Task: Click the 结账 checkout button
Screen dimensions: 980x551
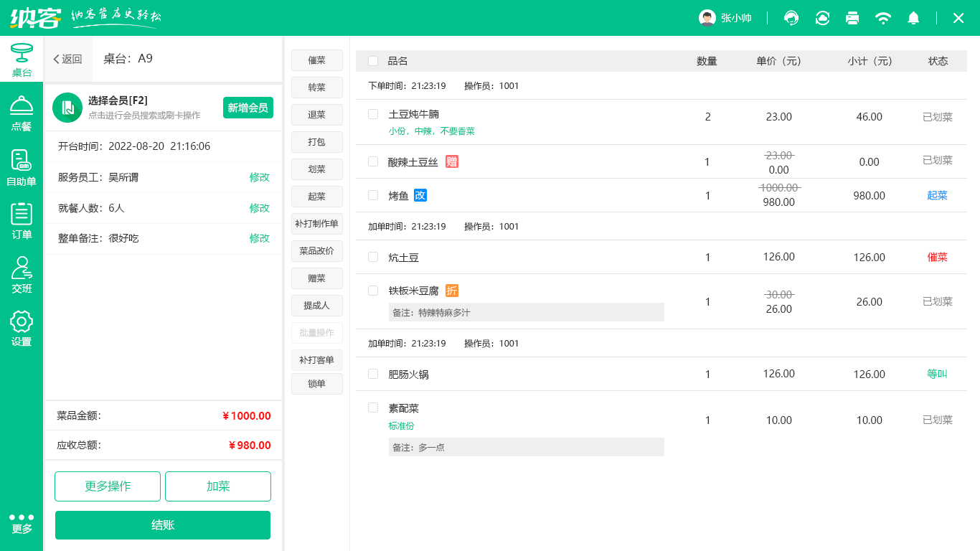Action: tap(162, 525)
